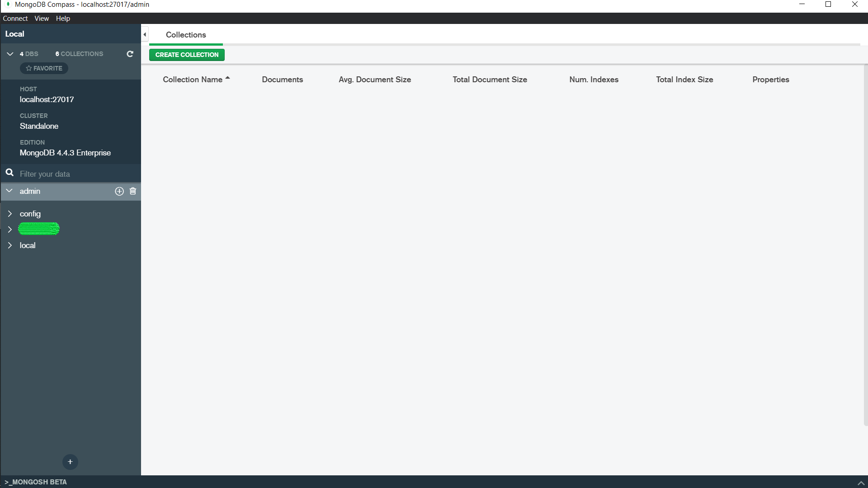The width and height of the screenshot is (868, 488).
Task: Expand the mongosh shell via bottom-right chevron
Action: pos(861,483)
